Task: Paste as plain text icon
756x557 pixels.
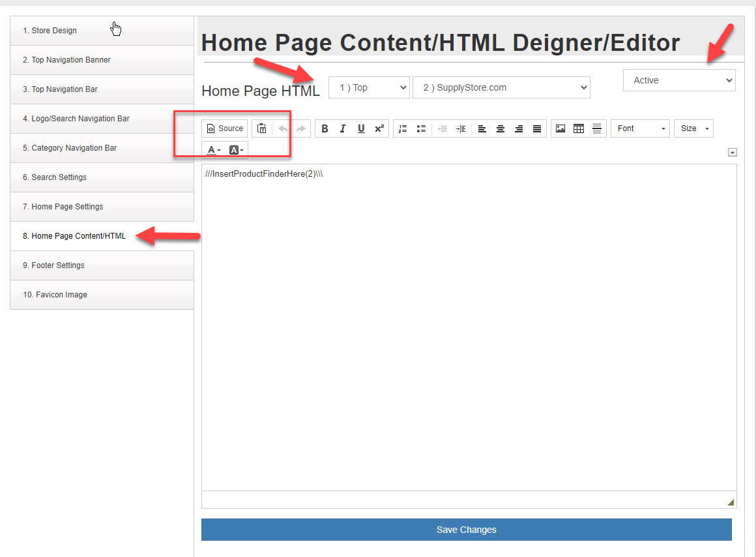Action: pos(261,128)
